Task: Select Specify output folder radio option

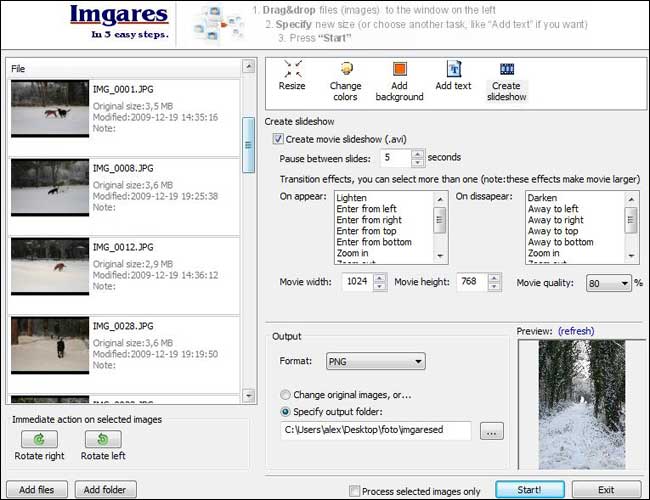Action: [285, 412]
